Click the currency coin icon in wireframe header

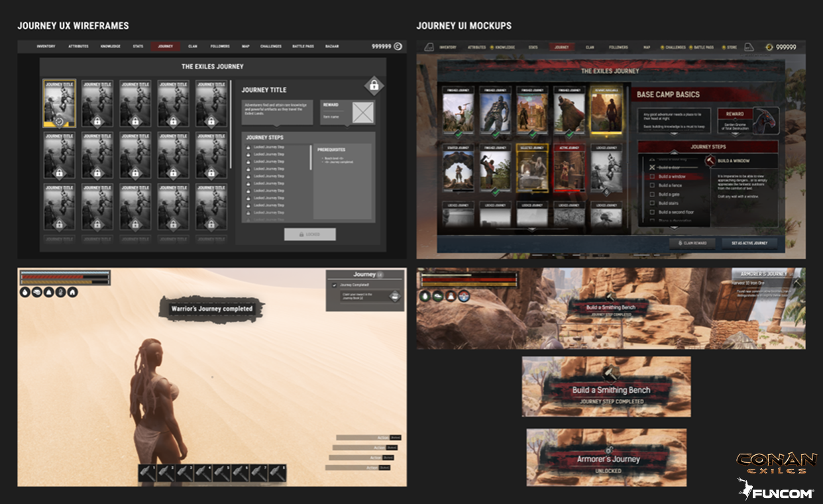tap(398, 46)
